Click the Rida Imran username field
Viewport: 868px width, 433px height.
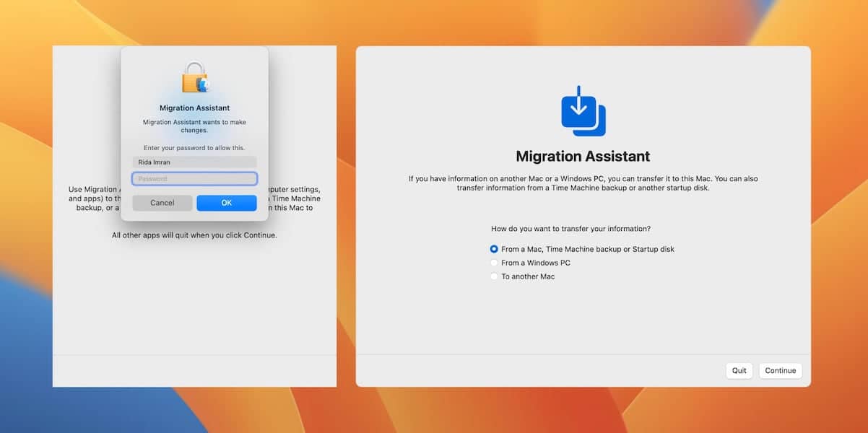[x=194, y=162]
